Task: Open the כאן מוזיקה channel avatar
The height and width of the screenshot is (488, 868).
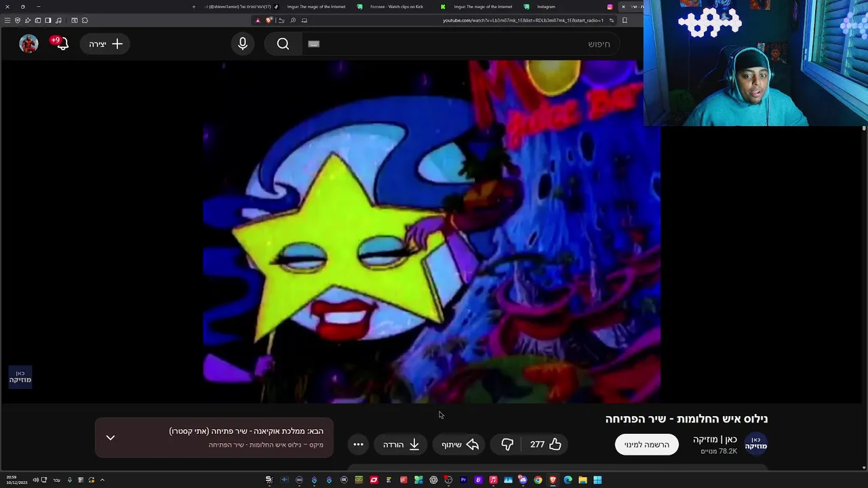Action: [x=755, y=444]
